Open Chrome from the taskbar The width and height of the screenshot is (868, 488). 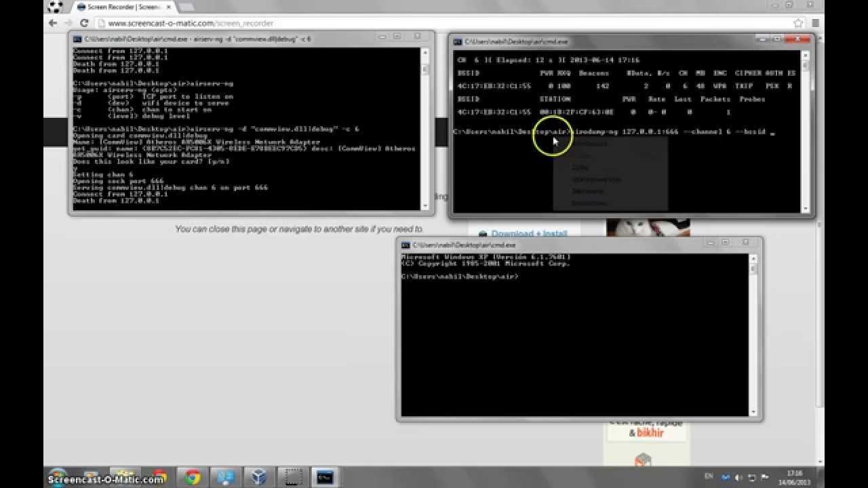coord(192,476)
